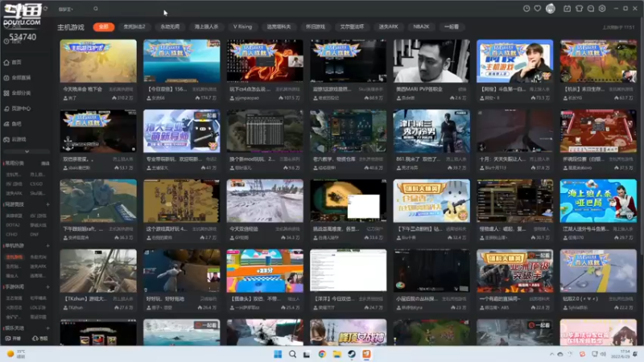Image resolution: width=644 pixels, height=362 pixels.
Task: Expand 网游竞技 section with plus icon
Action: (x=47, y=204)
